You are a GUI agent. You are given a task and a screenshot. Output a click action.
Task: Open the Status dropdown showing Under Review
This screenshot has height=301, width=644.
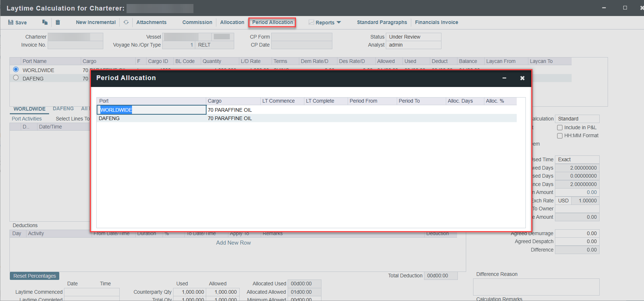pyautogui.click(x=413, y=37)
